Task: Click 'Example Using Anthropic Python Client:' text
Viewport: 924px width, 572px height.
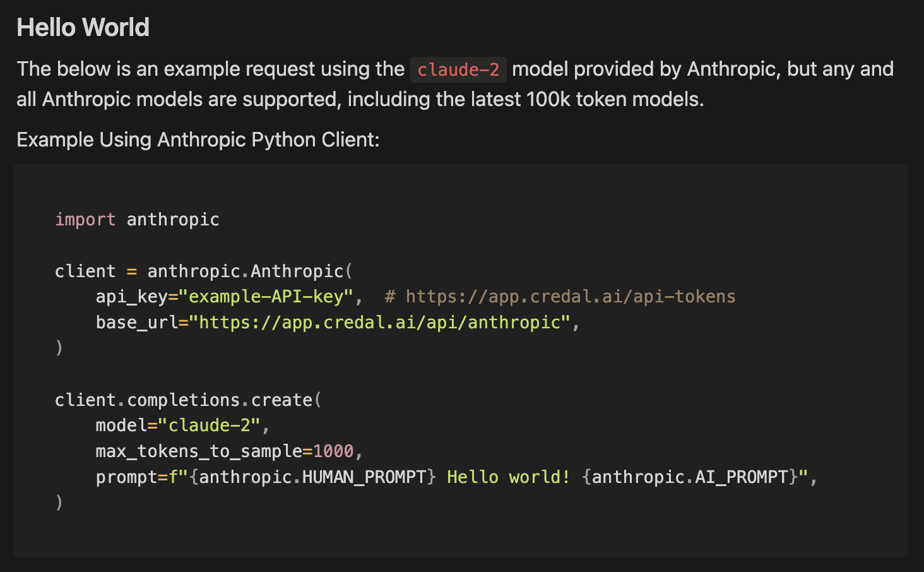Action: coord(198,140)
